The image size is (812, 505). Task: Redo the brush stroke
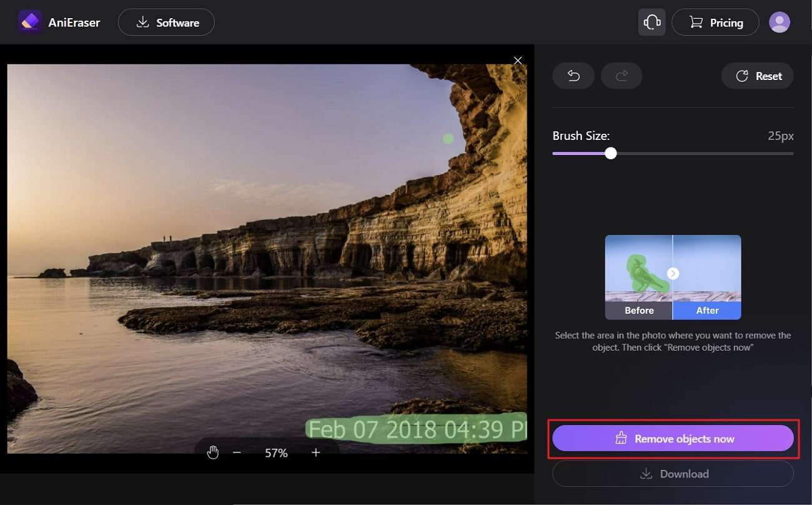point(621,76)
